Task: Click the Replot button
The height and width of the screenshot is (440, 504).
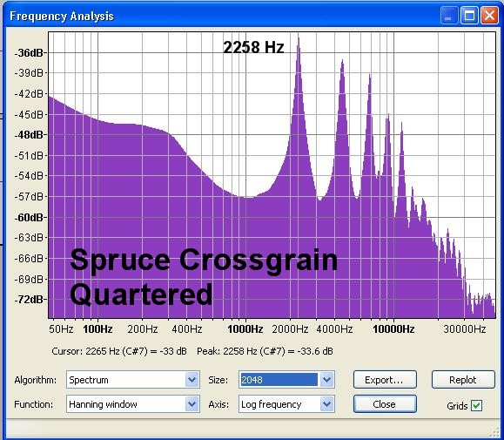Action: point(463,380)
